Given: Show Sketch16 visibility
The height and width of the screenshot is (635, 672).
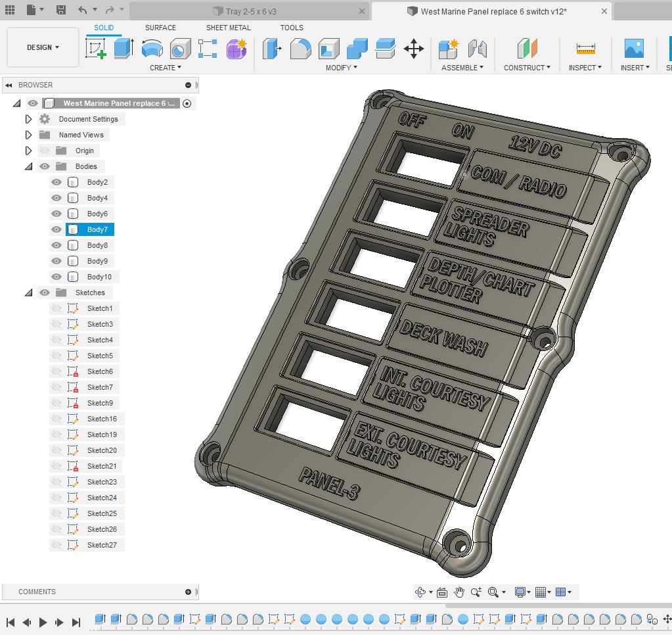Looking at the screenshot, I should (56, 419).
